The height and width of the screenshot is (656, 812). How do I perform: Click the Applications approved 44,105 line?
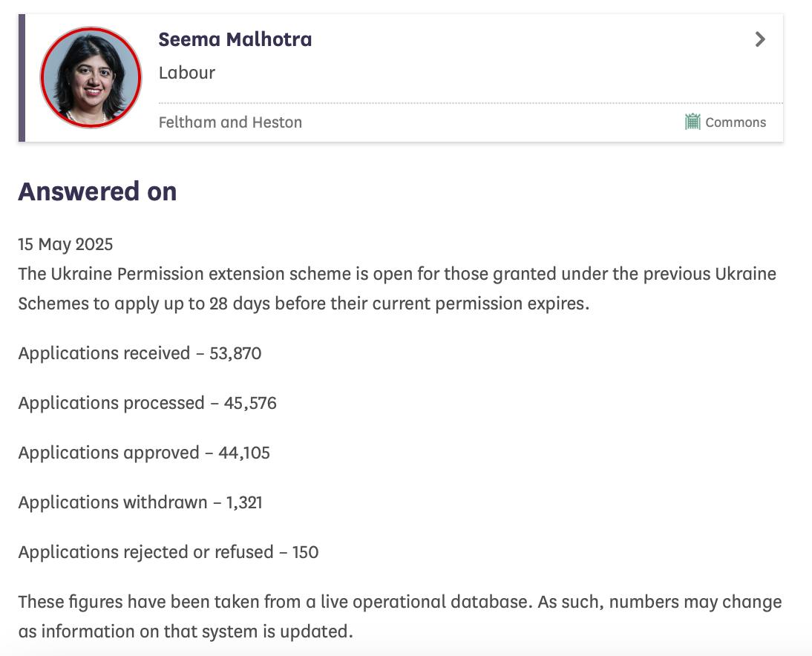(144, 453)
